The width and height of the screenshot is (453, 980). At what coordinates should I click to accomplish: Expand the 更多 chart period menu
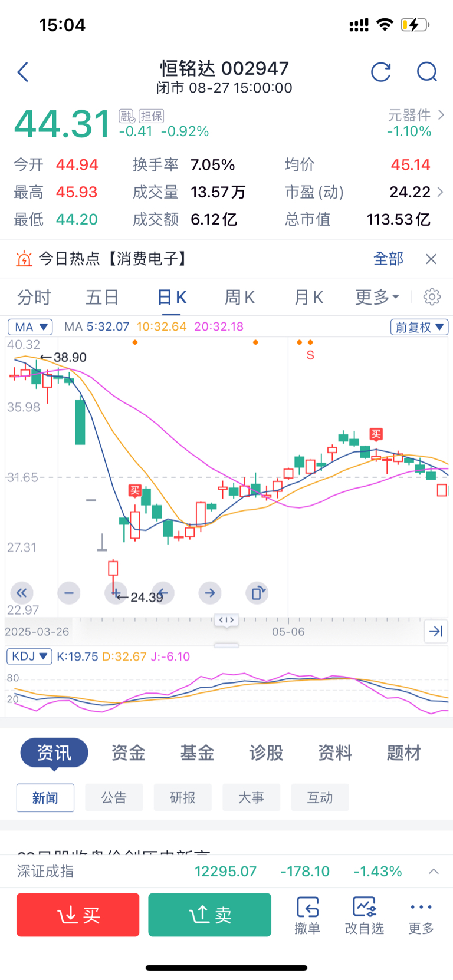(x=377, y=297)
